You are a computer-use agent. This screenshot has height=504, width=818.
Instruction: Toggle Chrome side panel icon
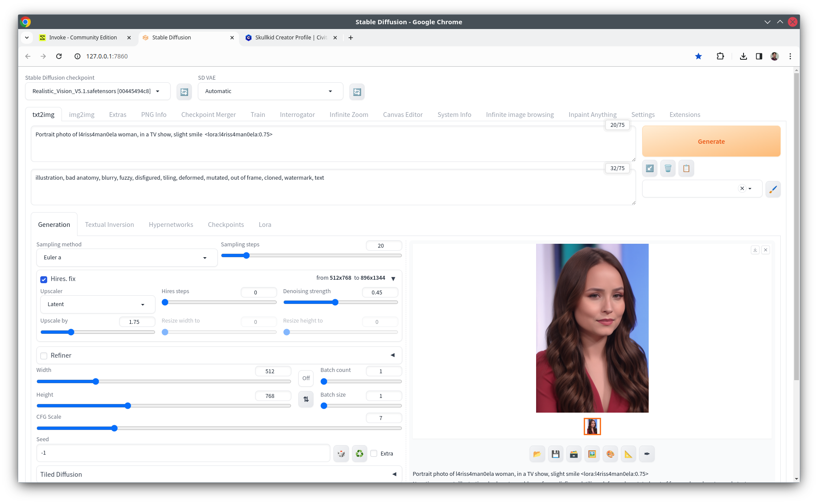[759, 56]
